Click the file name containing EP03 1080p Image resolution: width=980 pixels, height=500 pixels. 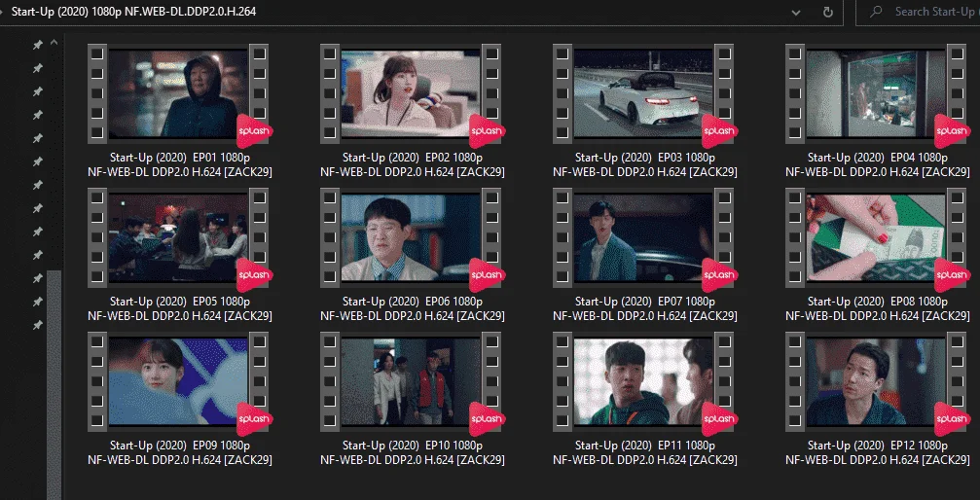[645, 164]
